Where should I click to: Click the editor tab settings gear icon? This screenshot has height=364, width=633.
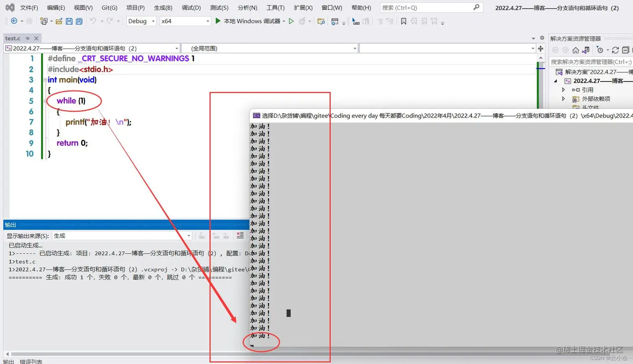[542, 38]
